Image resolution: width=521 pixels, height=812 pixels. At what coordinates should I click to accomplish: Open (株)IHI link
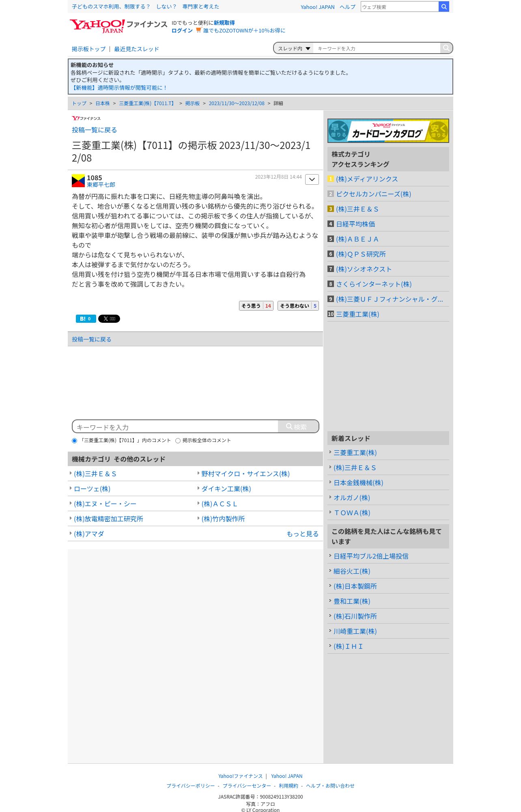[x=348, y=646]
